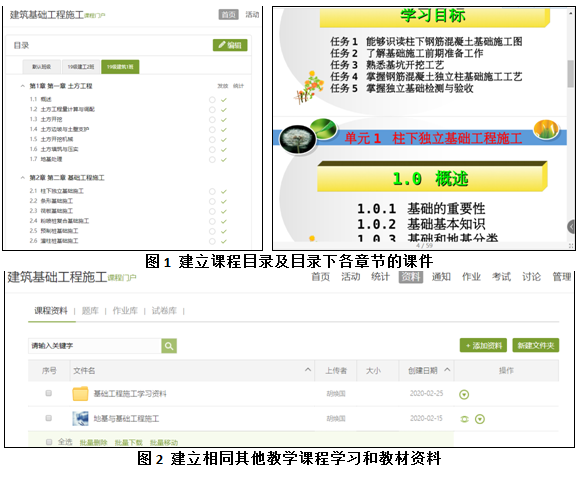Open the 基础工程施工学习资料 folder icon

[80, 394]
